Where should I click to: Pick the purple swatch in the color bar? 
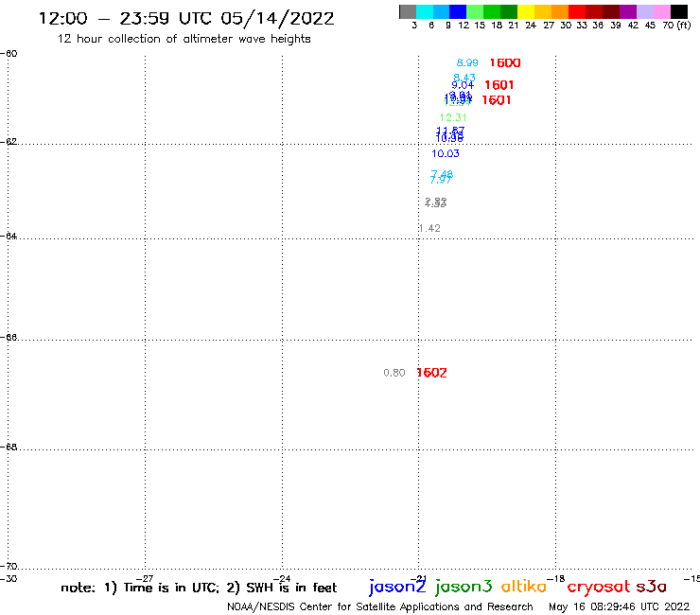628,11
